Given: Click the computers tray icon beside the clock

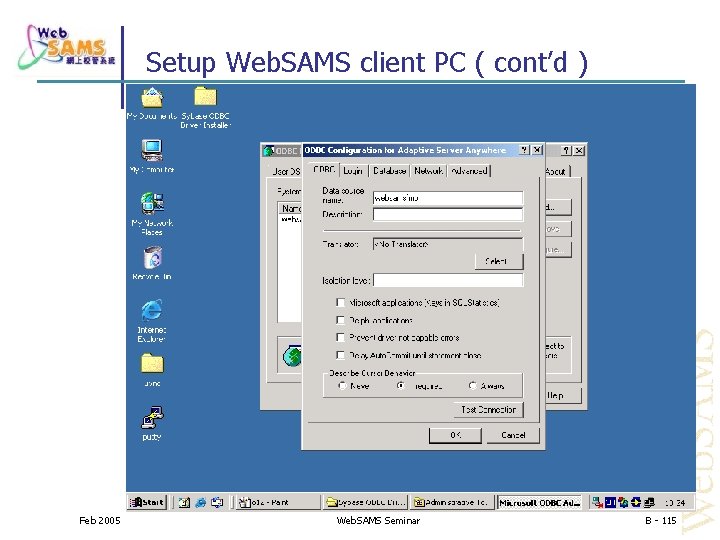Looking at the screenshot, I should point(649,502).
